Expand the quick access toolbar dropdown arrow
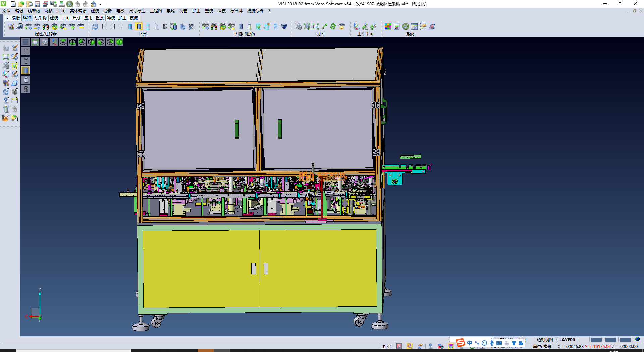Screen dimensions: 644x352 100,4
